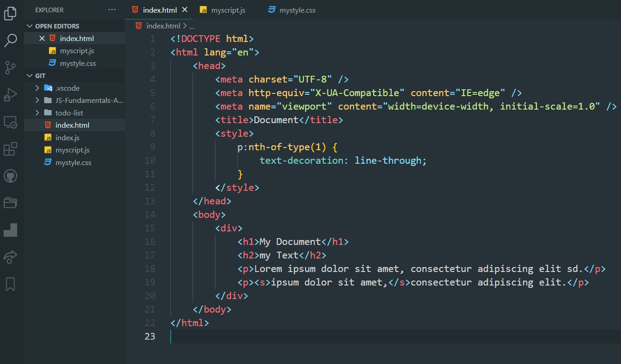Open the Extensions view icon

click(x=10, y=149)
